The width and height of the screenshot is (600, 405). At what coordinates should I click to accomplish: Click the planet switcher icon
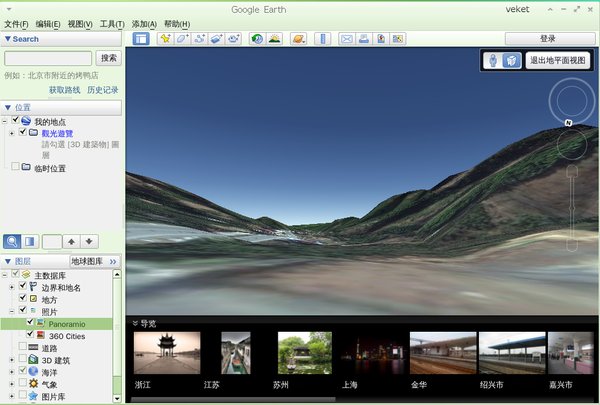[x=299, y=39]
